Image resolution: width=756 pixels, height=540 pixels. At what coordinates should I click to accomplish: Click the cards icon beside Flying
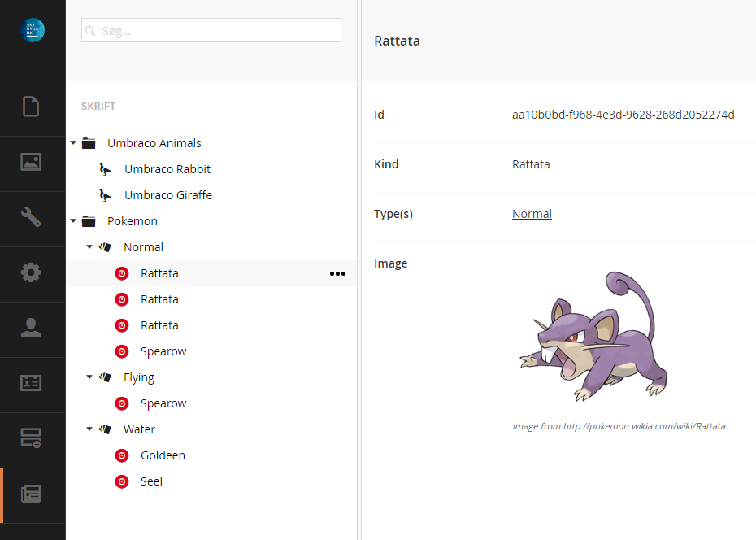(105, 377)
